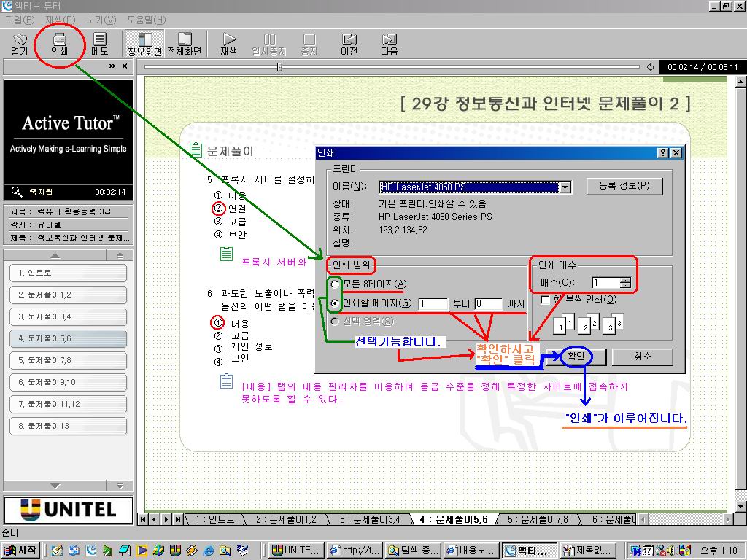
Task: Go to 다음 (Next) slide
Action: (390, 44)
